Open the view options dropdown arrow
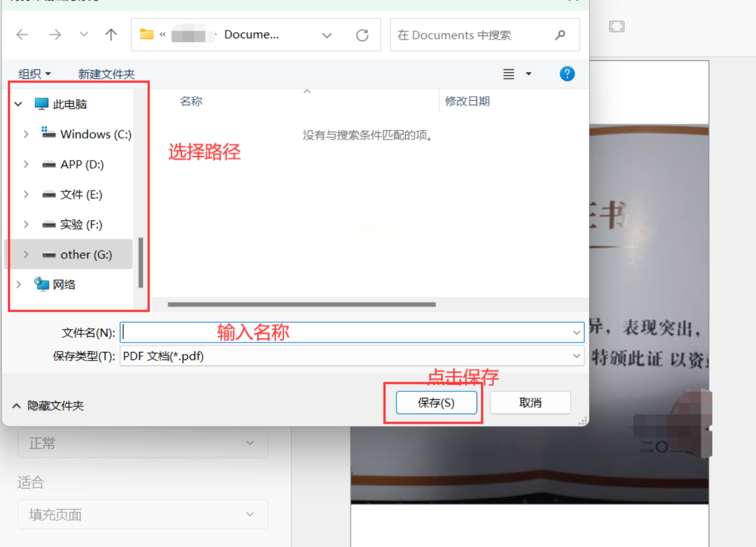This screenshot has width=756, height=547. (528, 74)
